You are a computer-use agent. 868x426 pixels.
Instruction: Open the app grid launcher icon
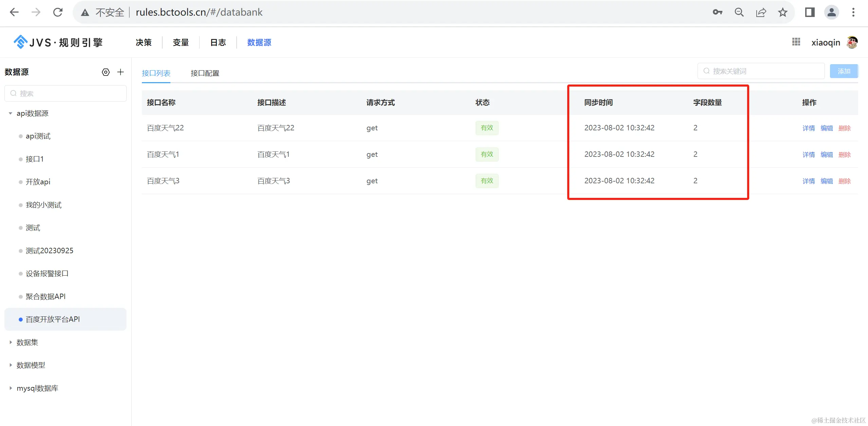796,42
